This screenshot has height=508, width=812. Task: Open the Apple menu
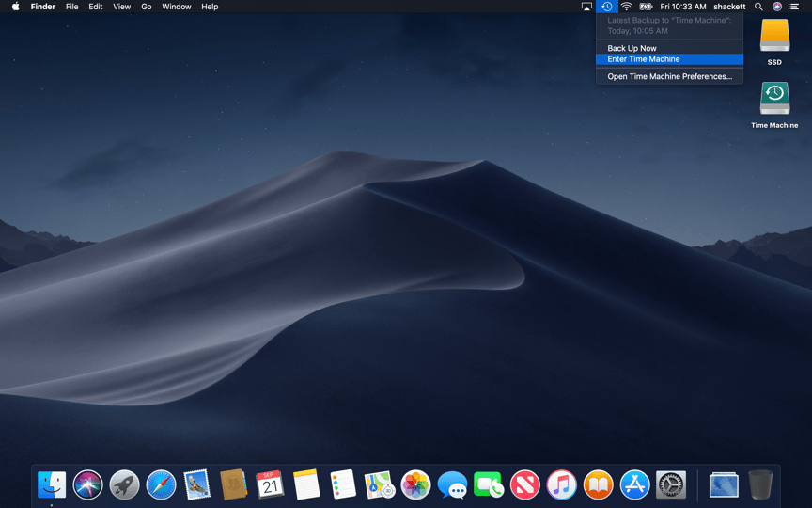[16, 7]
